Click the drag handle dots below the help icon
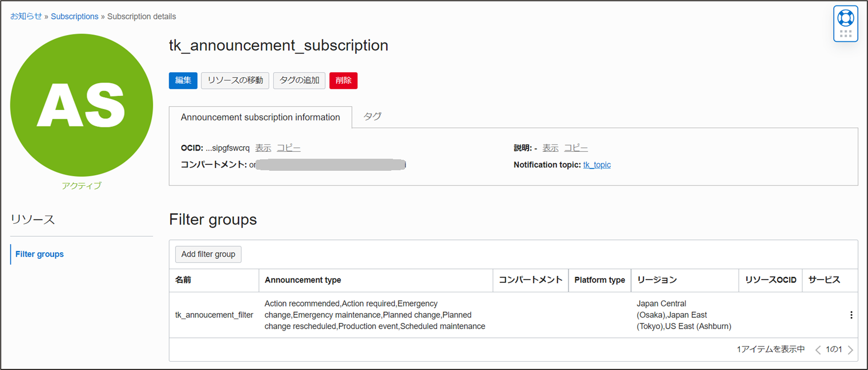868x370 pixels. (x=846, y=34)
